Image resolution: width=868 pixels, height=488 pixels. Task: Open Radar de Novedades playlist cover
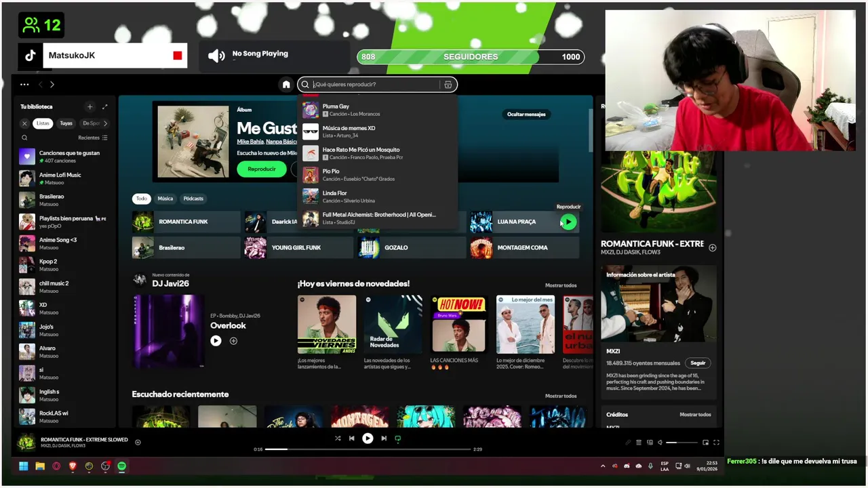pos(393,325)
